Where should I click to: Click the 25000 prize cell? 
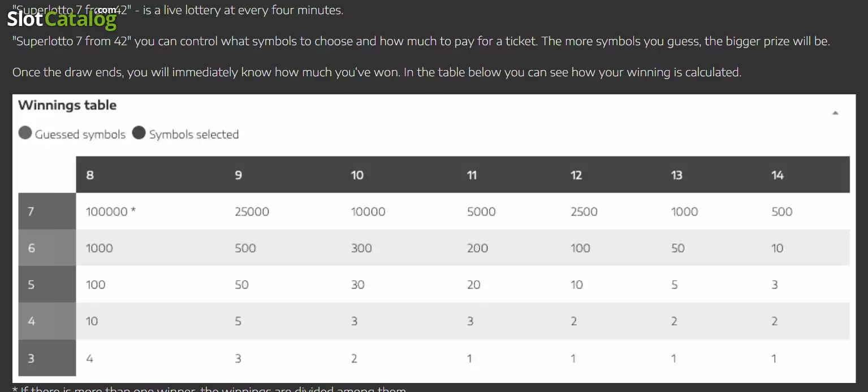click(252, 212)
